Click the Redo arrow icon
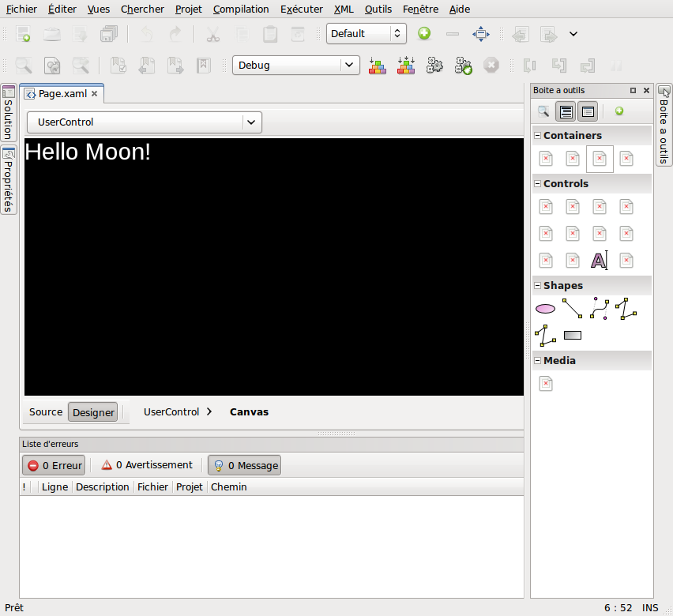This screenshot has height=616, width=673. tap(175, 34)
